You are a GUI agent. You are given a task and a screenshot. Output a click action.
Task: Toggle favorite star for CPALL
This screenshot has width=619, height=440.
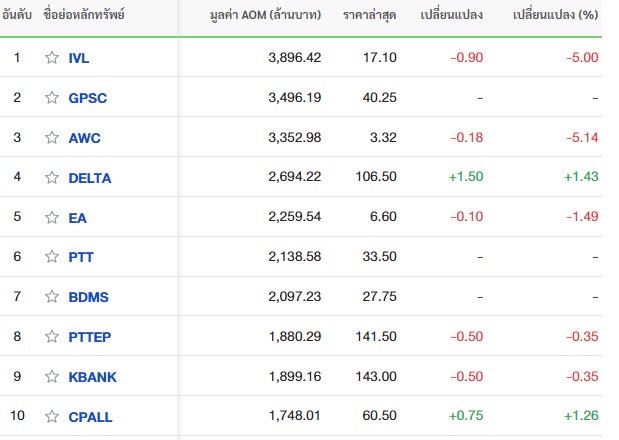(x=52, y=416)
